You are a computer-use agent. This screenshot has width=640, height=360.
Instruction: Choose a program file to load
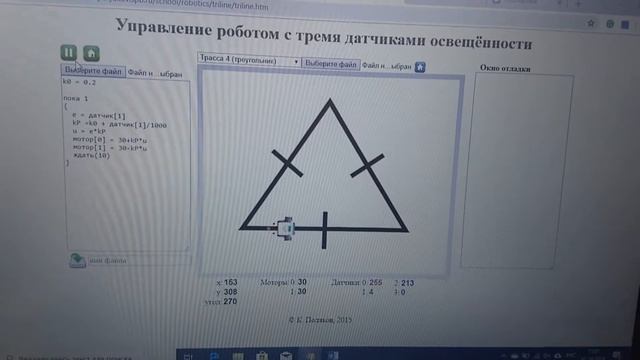click(93, 71)
